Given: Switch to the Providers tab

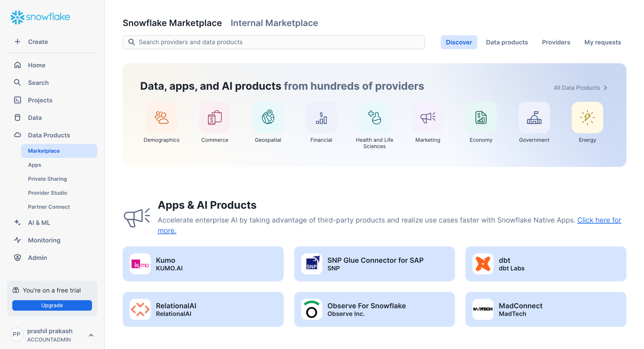Looking at the screenshot, I should pos(556,42).
